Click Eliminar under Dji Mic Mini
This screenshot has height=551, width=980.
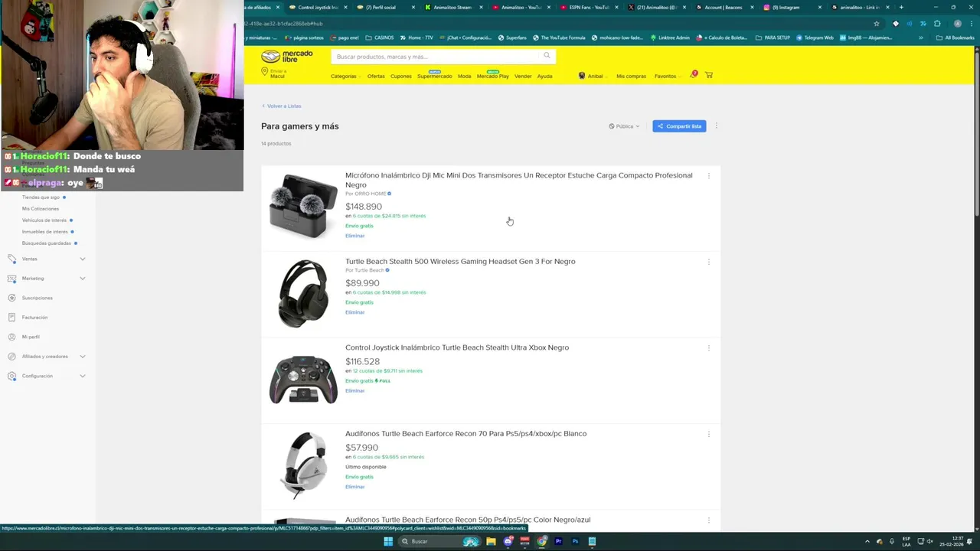pyautogui.click(x=354, y=236)
